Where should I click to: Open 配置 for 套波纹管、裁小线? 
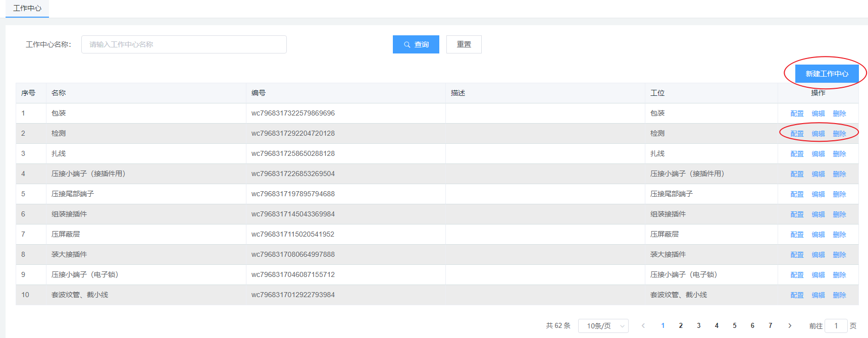point(797,295)
